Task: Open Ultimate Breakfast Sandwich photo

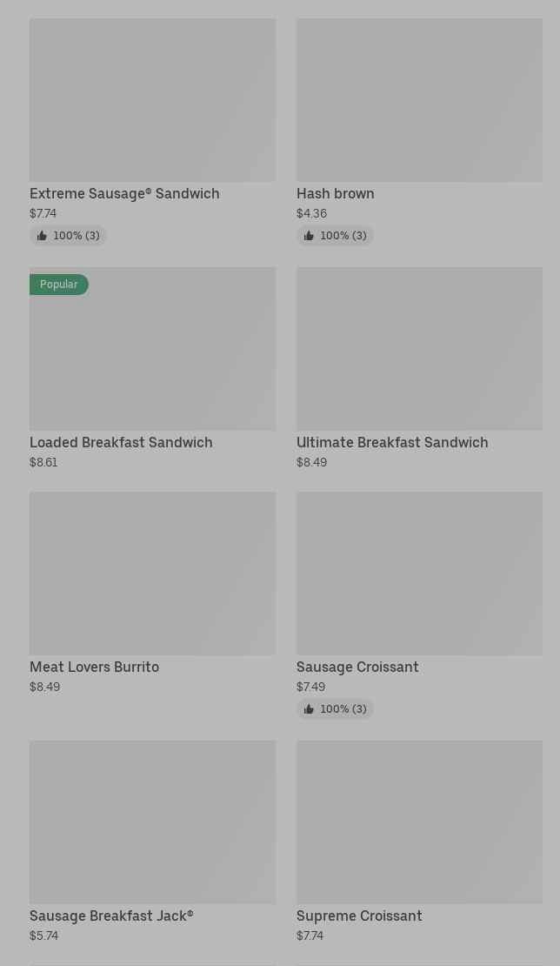Action: coord(419,348)
